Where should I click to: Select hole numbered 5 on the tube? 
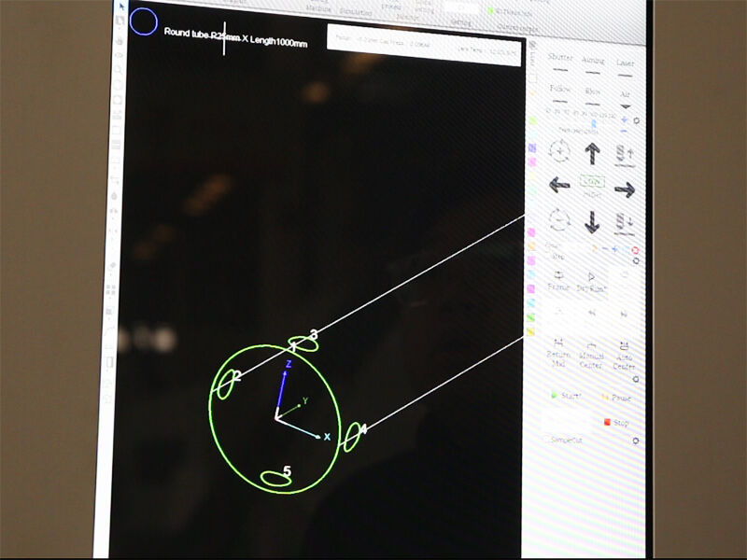click(276, 479)
